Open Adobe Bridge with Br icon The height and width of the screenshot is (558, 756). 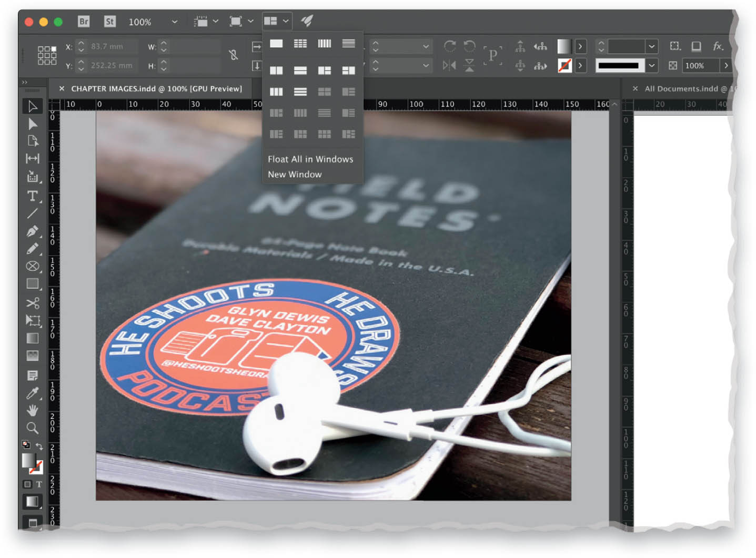coord(84,21)
